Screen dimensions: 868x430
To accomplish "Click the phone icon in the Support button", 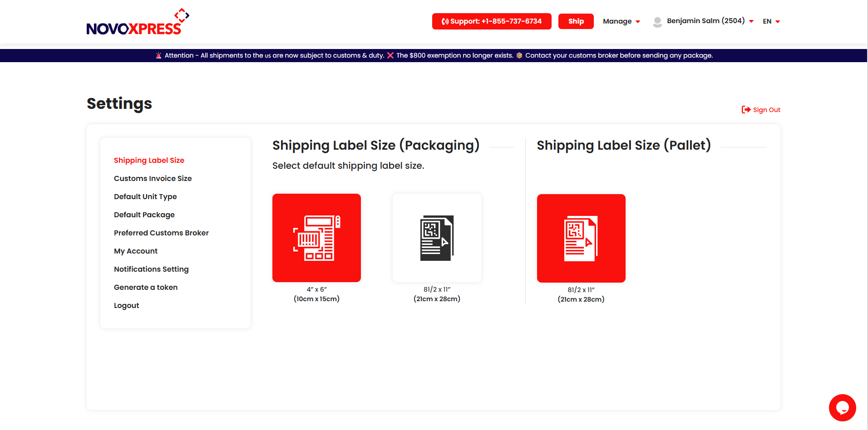I will point(445,21).
